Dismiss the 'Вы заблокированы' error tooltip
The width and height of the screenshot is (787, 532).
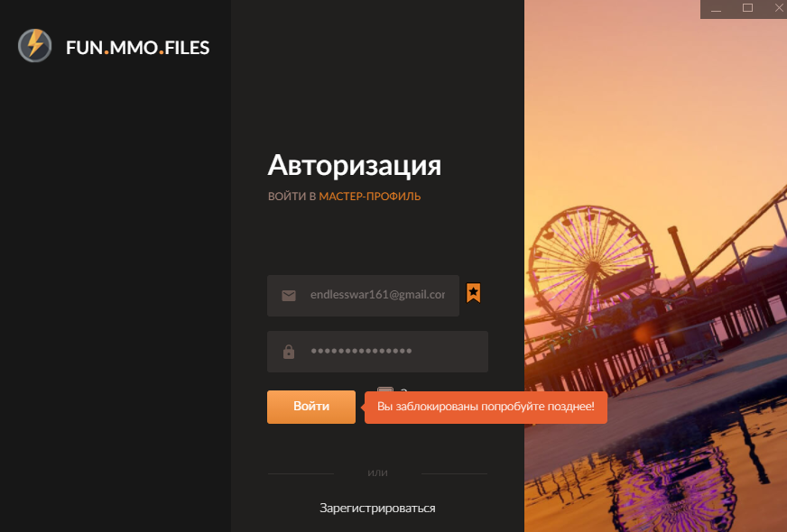tap(486, 407)
